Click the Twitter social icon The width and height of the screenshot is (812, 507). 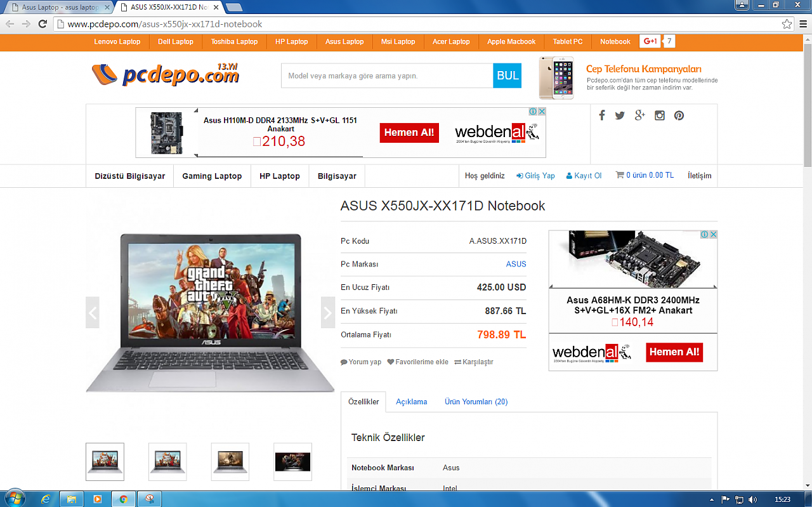pyautogui.click(x=620, y=115)
